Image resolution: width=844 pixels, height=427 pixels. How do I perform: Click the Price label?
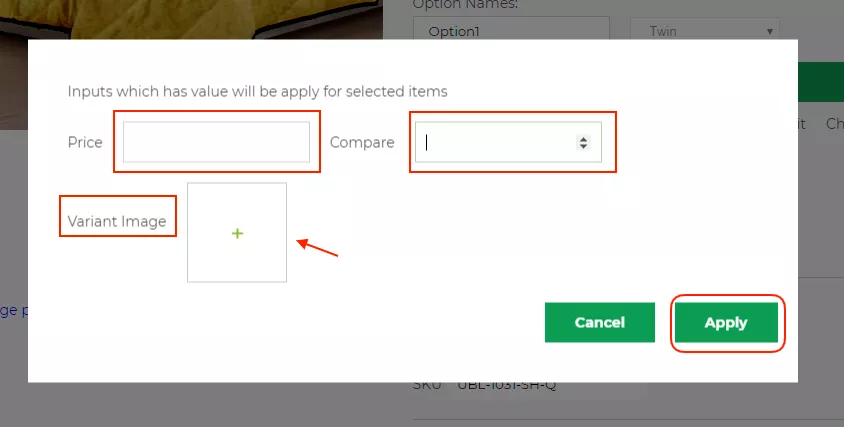point(85,142)
